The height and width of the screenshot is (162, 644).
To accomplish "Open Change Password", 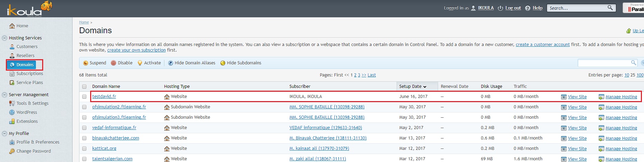I will point(30,151).
